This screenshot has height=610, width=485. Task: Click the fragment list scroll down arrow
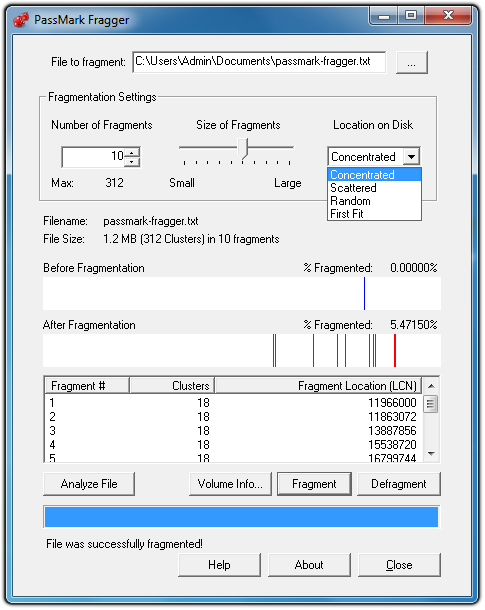pyautogui.click(x=431, y=454)
